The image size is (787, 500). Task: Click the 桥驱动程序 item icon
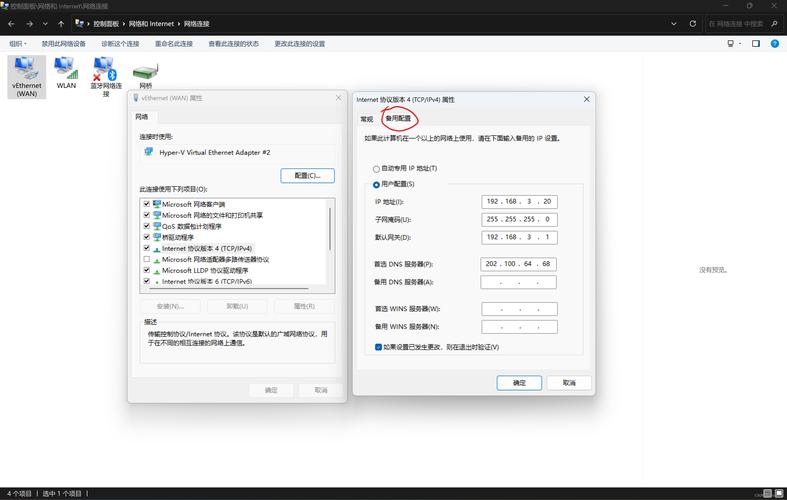click(x=157, y=237)
